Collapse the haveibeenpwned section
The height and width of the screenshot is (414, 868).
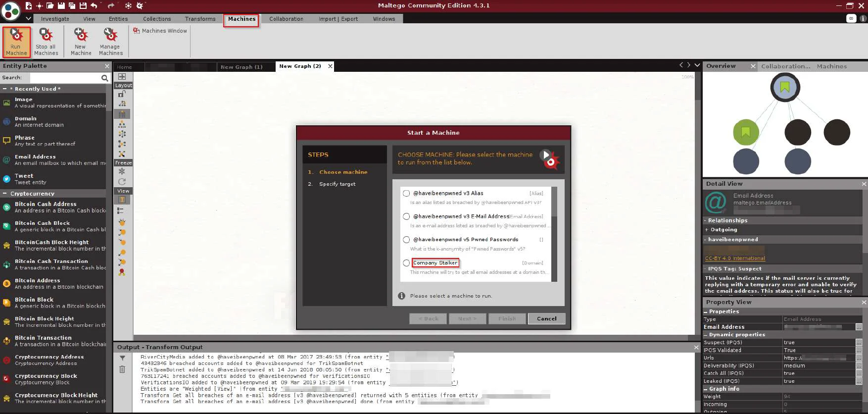click(x=705, y=240)
